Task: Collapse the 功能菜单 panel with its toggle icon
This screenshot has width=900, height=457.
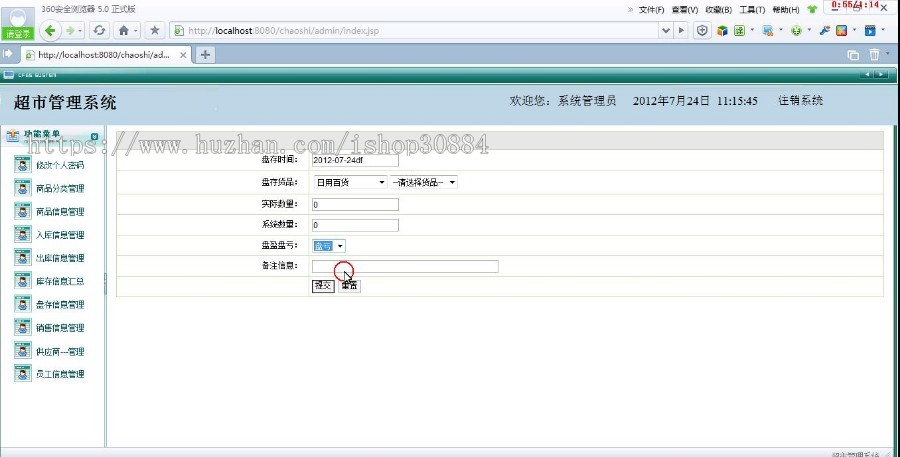Action: coord(95,137)
